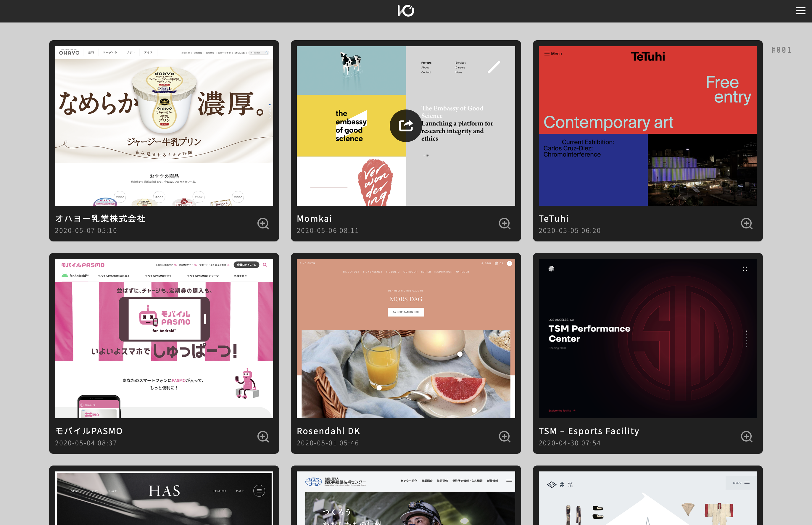
Task: Click the モバイルPASMO title text
Action: click(x=89, y=431)
